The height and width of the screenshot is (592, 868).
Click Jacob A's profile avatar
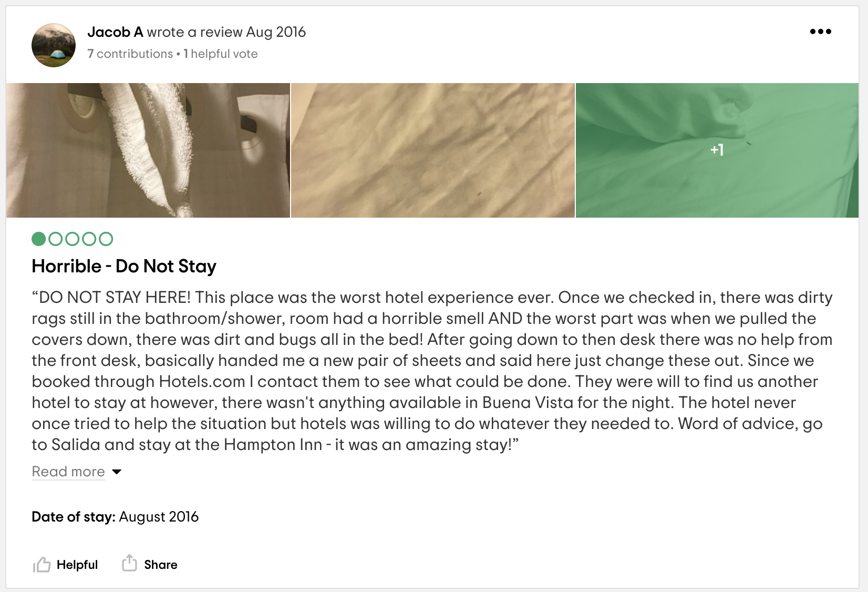[54, 45]
